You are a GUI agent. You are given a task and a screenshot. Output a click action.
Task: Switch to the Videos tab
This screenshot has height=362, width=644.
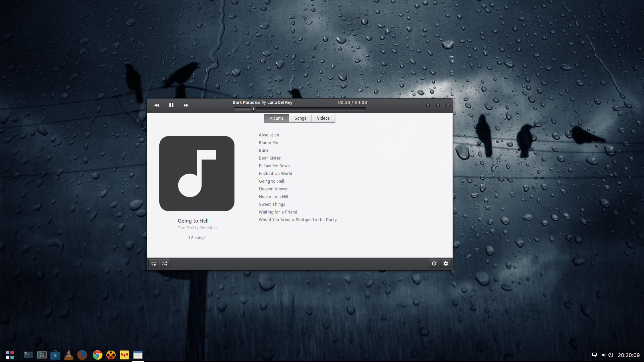click(x=323, y=118)
